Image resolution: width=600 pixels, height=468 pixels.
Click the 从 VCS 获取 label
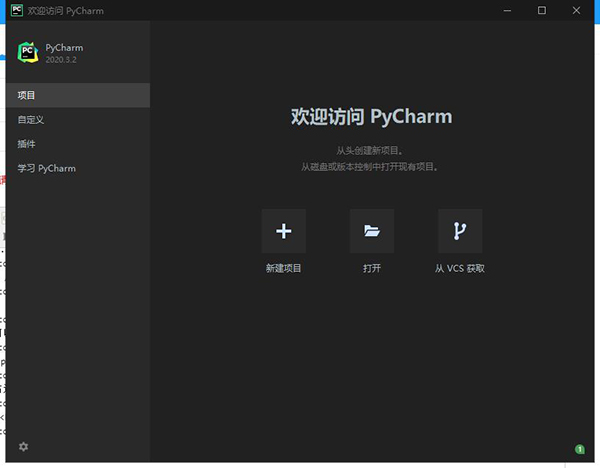pos(460,268)
